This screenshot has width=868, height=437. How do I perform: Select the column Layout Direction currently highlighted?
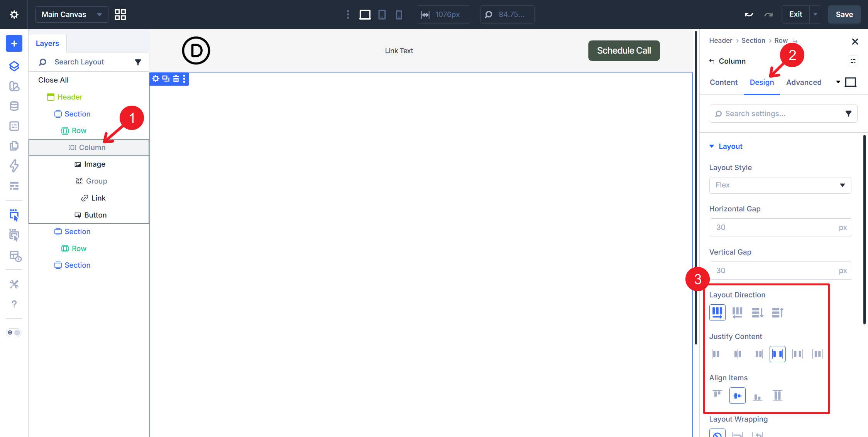coord(717,312)
